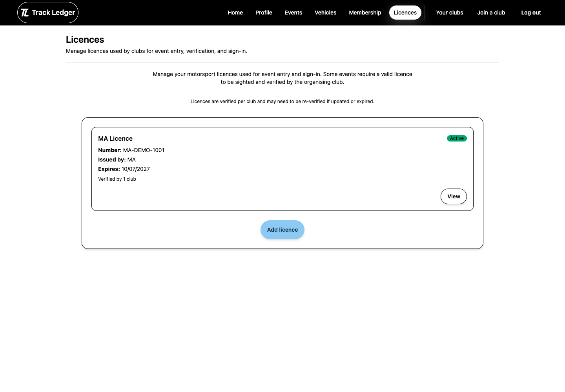Click the Log out link
Image resolution: width=565 pixels, height=392 pixels.
(x=531, y=13)
